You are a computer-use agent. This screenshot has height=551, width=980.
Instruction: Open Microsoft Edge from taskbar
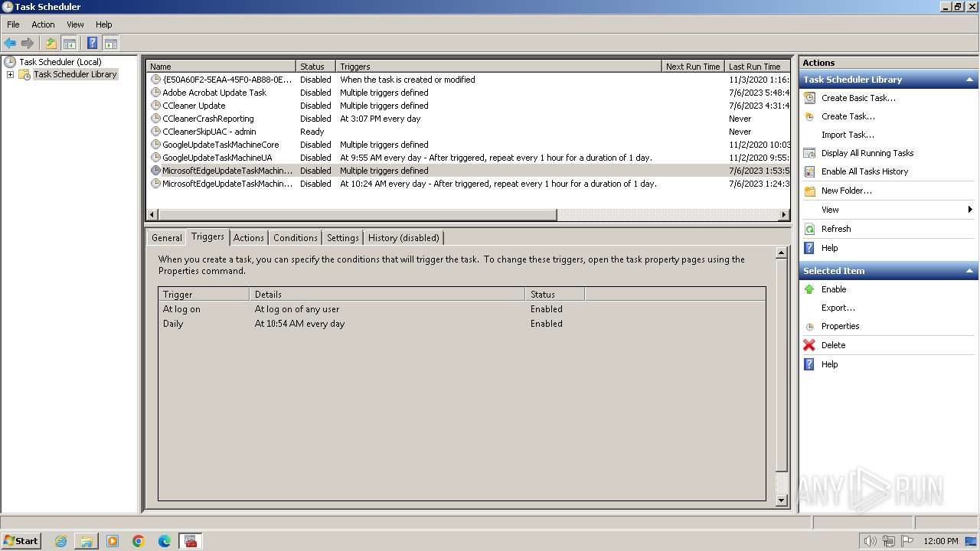[165, 541]
